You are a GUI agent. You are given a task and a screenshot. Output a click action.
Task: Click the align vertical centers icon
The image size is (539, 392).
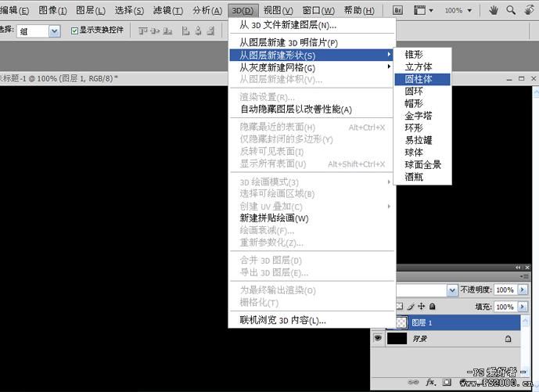tap(155, 31)
